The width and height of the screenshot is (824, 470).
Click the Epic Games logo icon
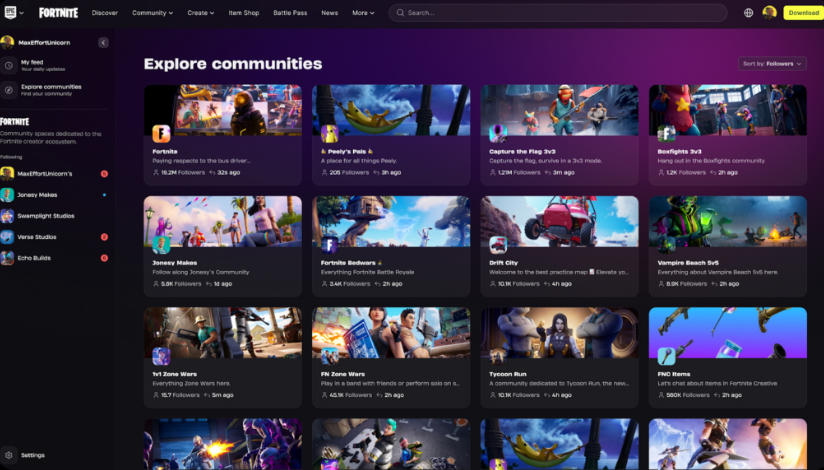(10, 12)
